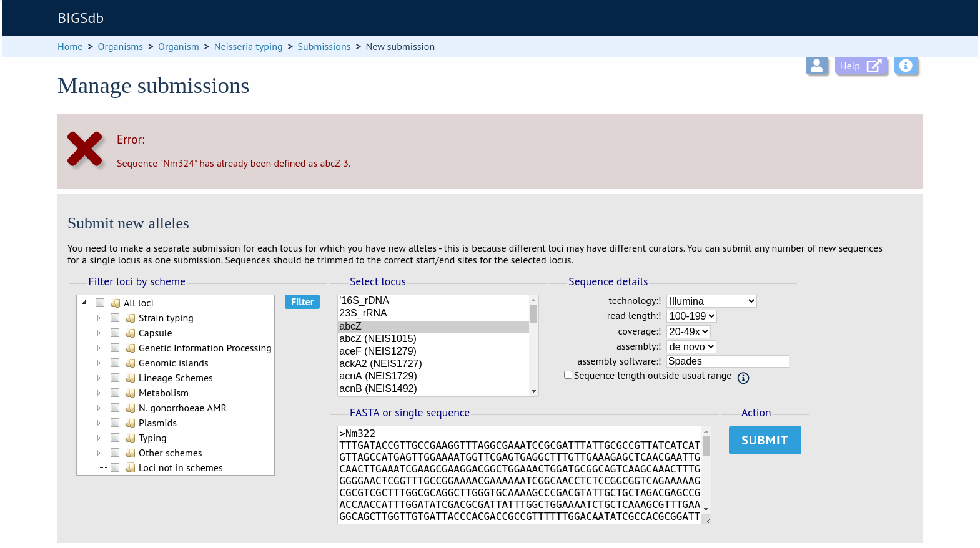Click the Metabolism folder icon
Image resolution: width=980 pixels, height=548 pixels.
(131, 393)
